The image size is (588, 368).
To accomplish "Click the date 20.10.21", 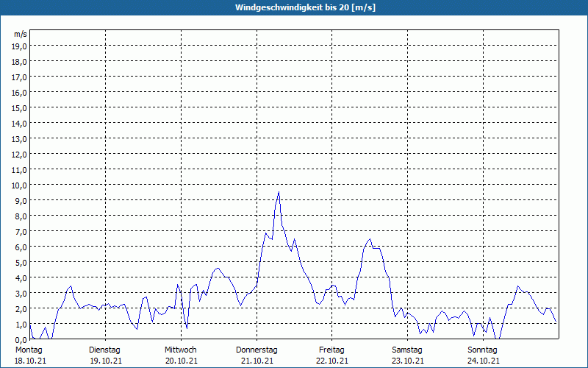I will pyautogui.click(x=182, y=361).
